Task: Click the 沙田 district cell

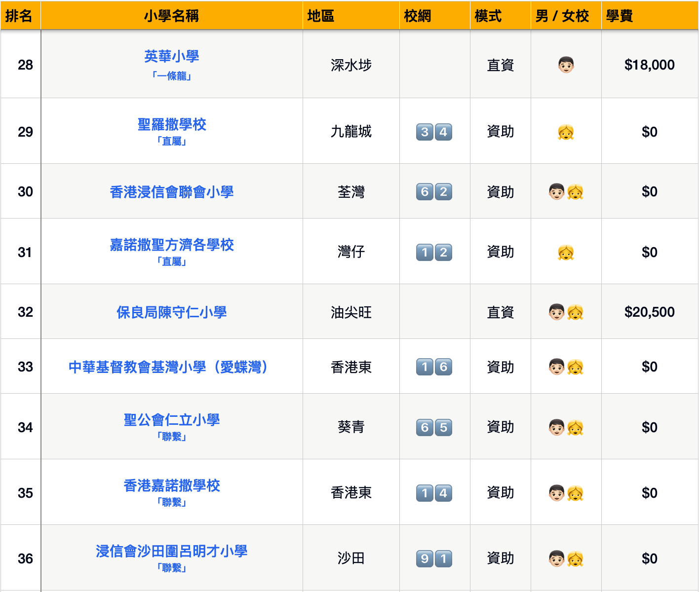Action: click(x=351, y=558)
